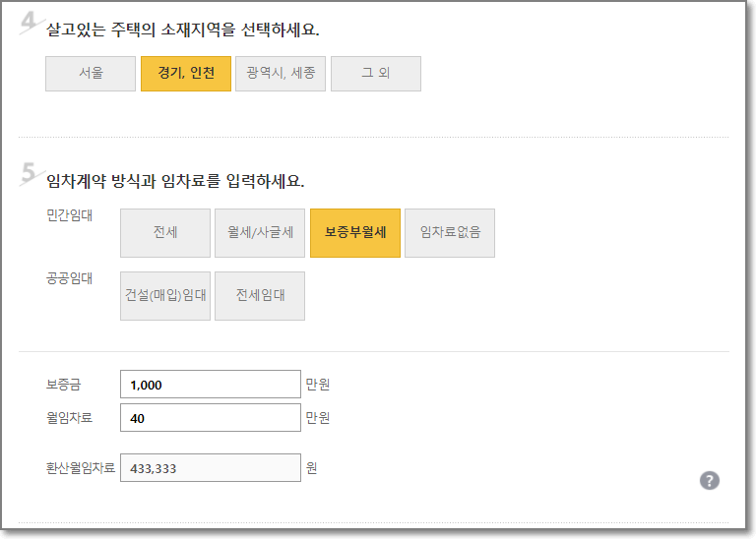756x539 pixels.
Task: Click 원 unit beside 환산월임차료 field
Action: (x=311, y=468)
